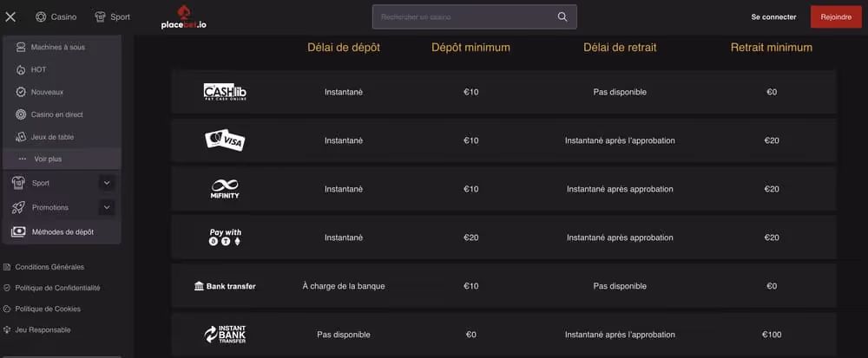The width and height of the screenshot is (868, 358).
Task: Open the Politique de Confidentialité link
Action: click(x=57, y=288)
